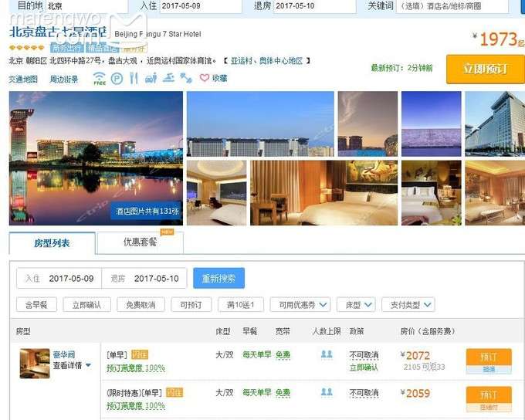Click 重新搜索 search again button
The height and width of the screenshot is (420, 525).
(x=218, y=278)
